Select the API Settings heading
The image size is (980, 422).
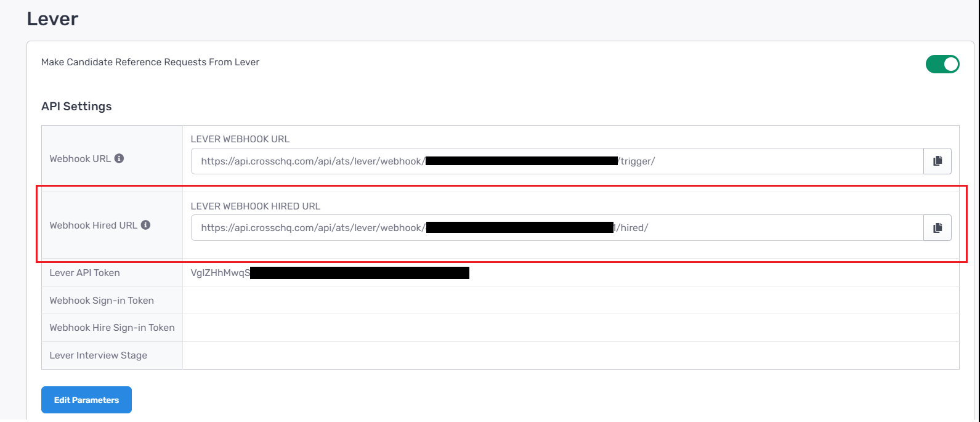coord(76,106)
